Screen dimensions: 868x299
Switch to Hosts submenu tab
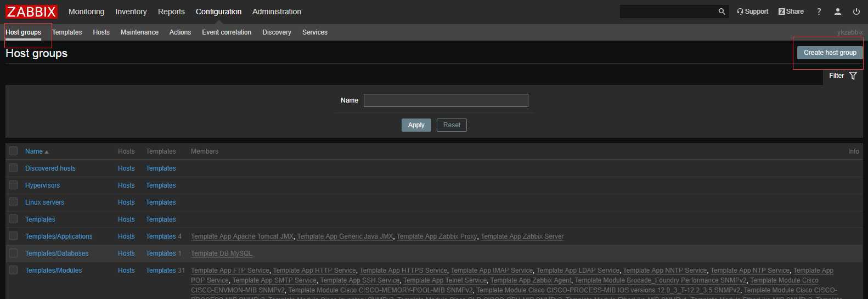(x=101, y=32)
